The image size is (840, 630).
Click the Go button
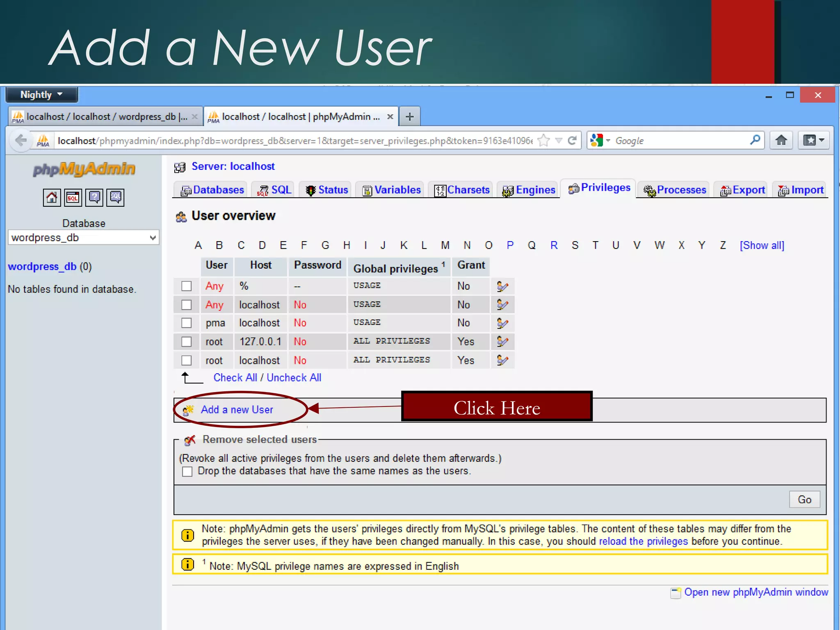pos(805,500)
